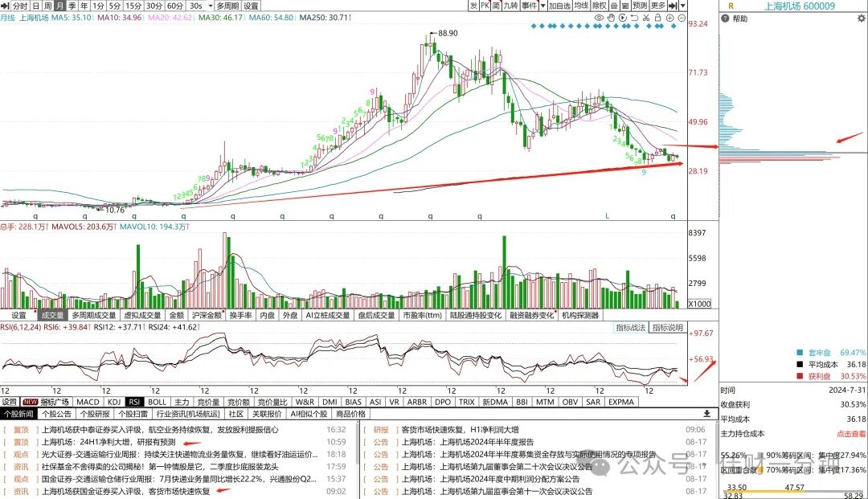Click the 九转 indicator toolbar button
Image resolution: width=868 pixels, height=499 pixels.
pyautogui.click(x=510, y=6)
